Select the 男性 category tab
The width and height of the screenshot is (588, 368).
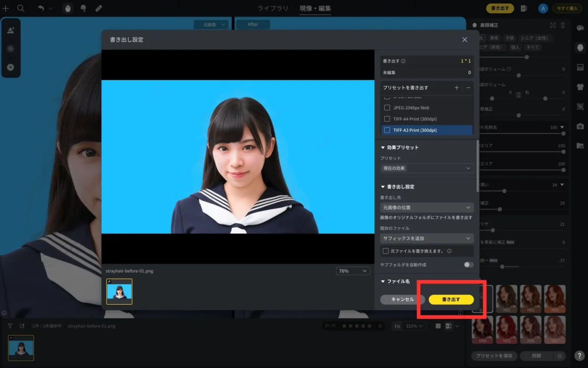pos(494,38)
